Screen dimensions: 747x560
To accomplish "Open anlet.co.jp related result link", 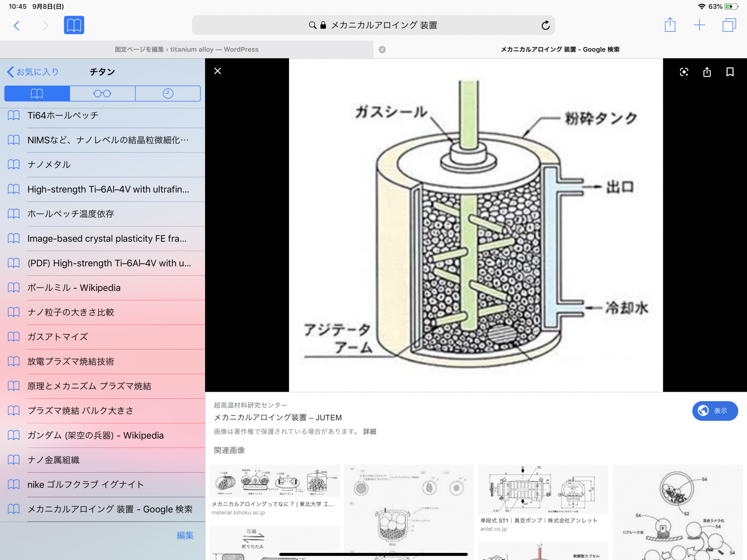I will click(x=493, y=529).
